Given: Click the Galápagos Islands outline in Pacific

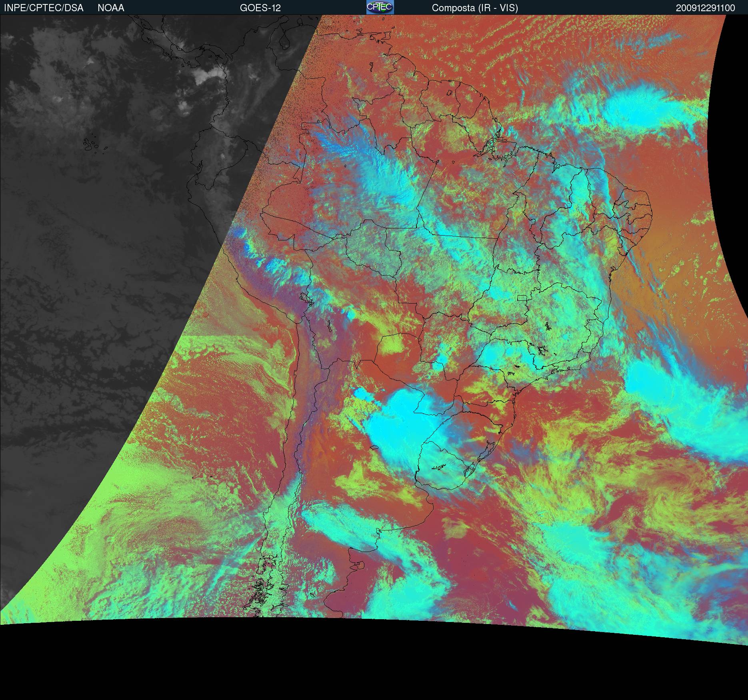Looking at the screenshot, I should [x=90, y=145].
